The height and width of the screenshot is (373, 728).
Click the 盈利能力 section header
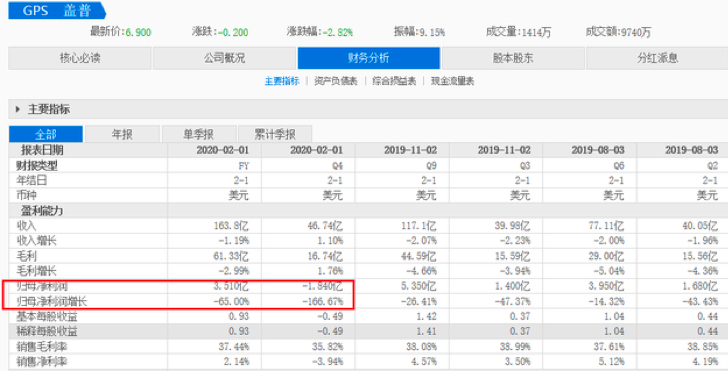click(42, 211)
